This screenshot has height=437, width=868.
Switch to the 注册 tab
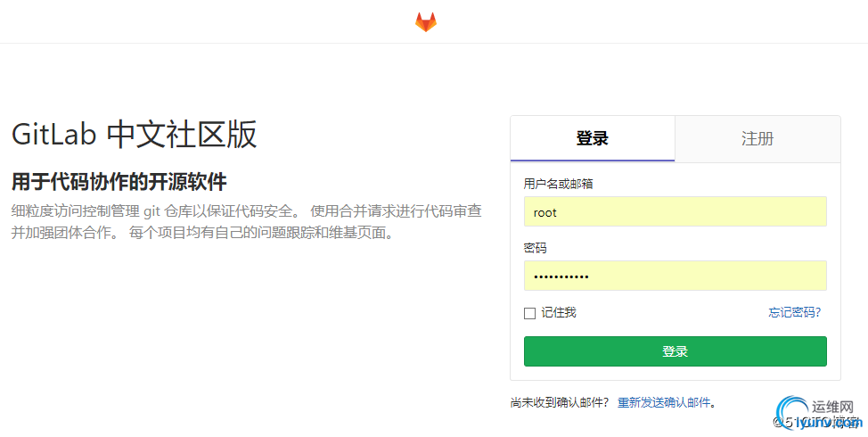757,138
